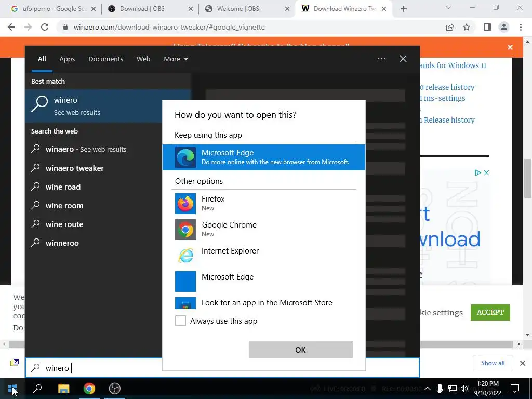Tick the Always use this app checkbox
This screenshot has height=399, width=532.
(180, 321)
